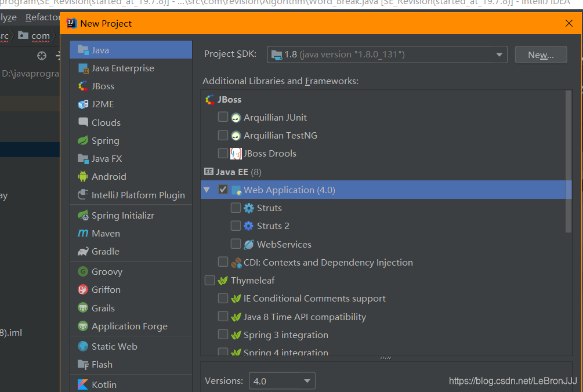
Task: Select the Spring Initializr icon
Action: (83, 216)
